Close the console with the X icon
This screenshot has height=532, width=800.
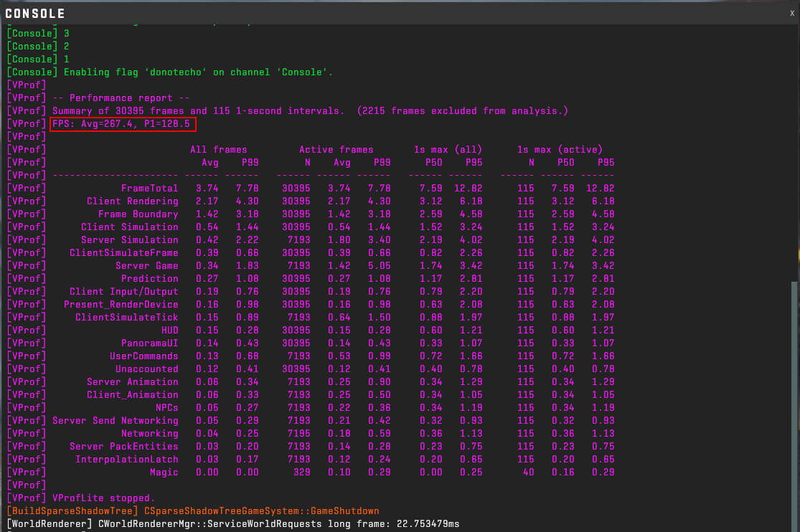coord(792,13)
